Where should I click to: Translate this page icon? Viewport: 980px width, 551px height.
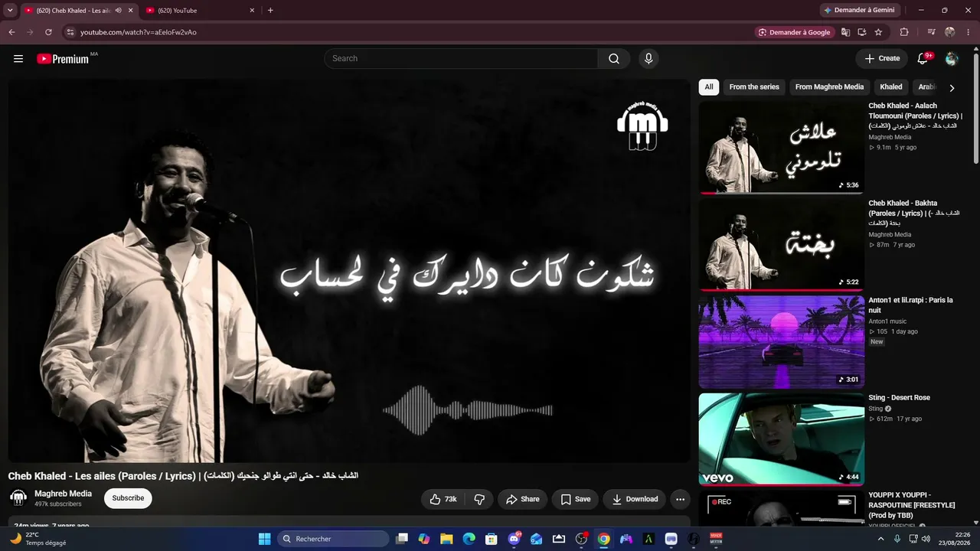click(845, 32)
